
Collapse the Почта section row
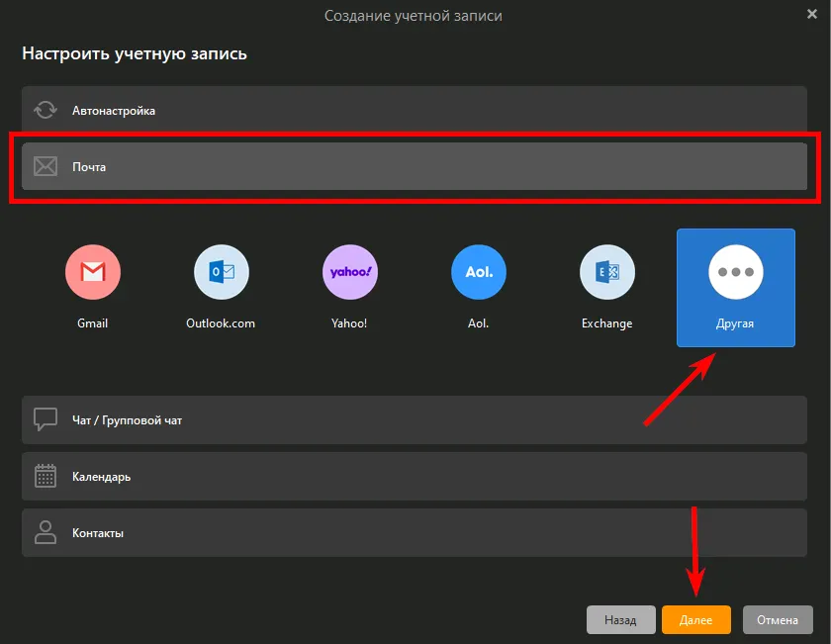tap(415, 167)
